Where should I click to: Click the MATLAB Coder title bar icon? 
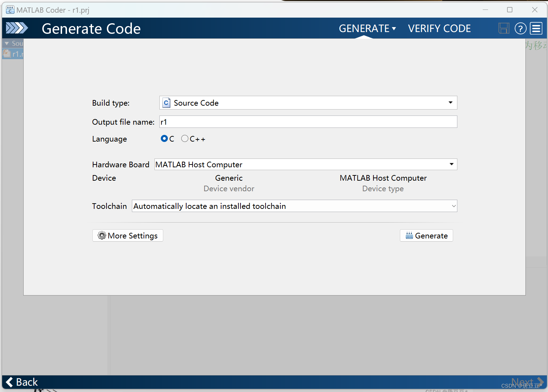[10, 10]
